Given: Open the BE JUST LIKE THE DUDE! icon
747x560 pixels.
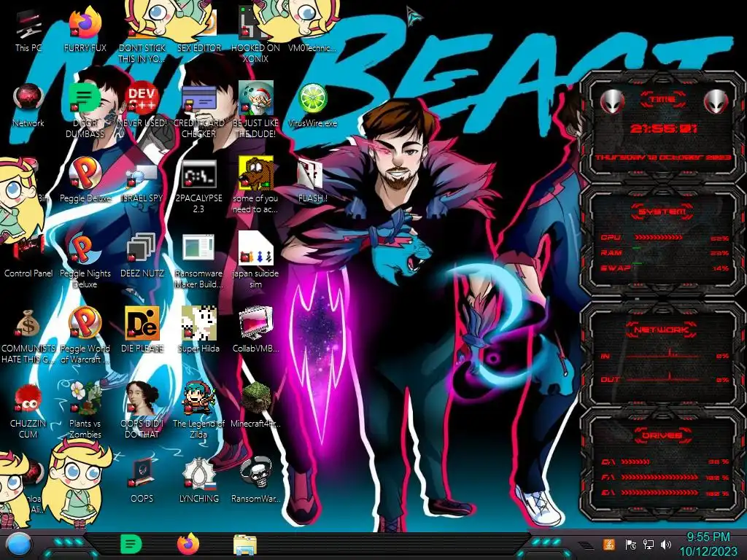Looking at the screenshot, I should [255, 111].
